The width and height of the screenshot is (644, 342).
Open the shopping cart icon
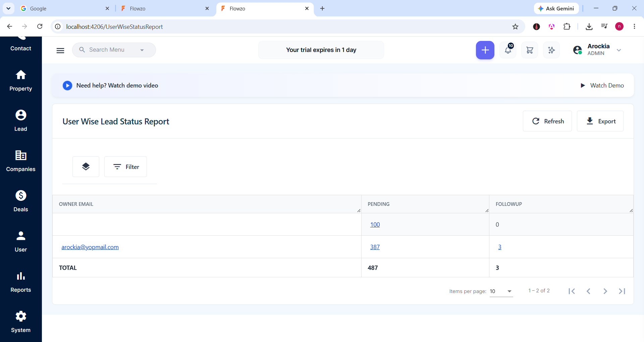pyautogui.click(x=530, y=50)
